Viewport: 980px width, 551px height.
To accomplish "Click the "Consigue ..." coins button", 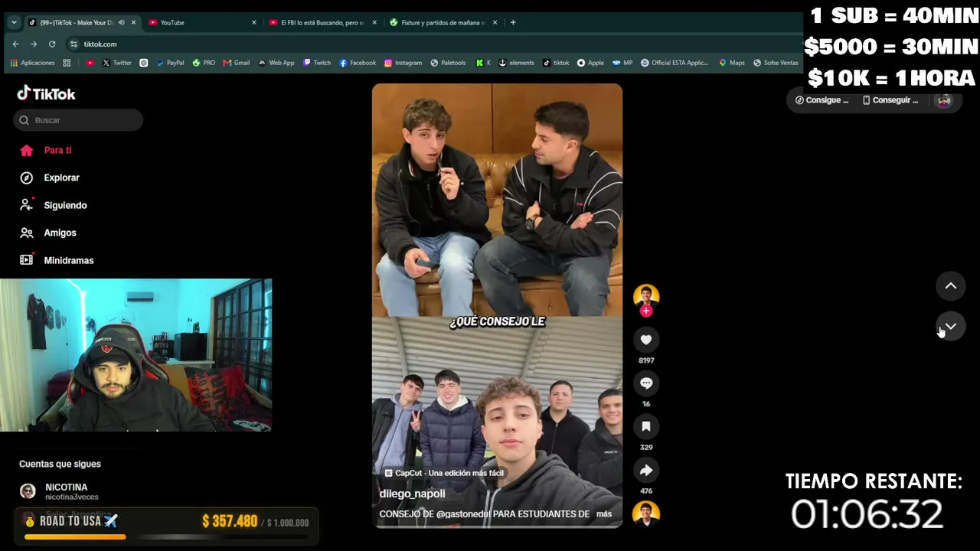I will (822, 100).
